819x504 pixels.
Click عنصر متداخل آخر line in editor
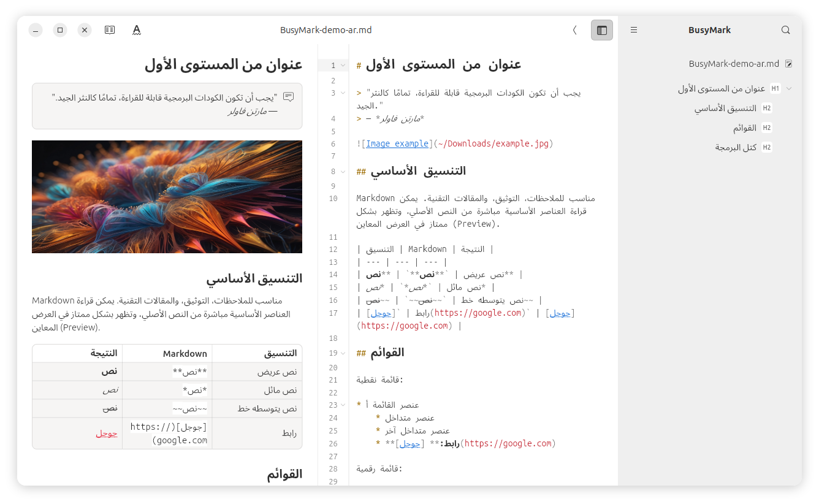tap(417, 431)
